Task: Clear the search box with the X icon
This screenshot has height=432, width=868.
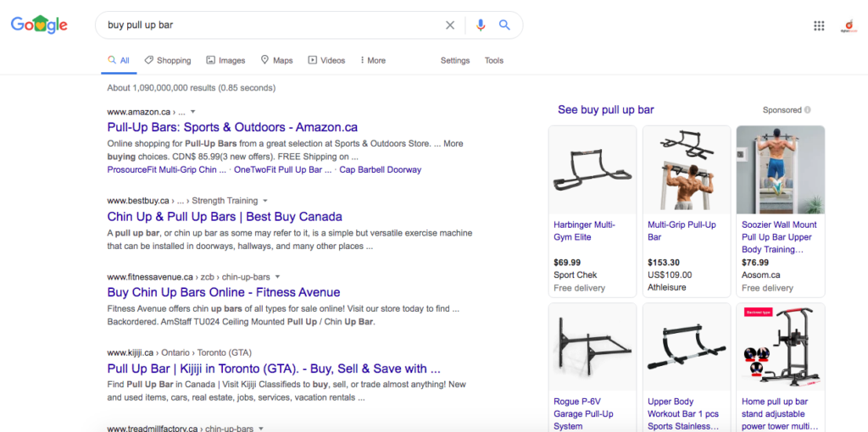Action: pos(450,25)
